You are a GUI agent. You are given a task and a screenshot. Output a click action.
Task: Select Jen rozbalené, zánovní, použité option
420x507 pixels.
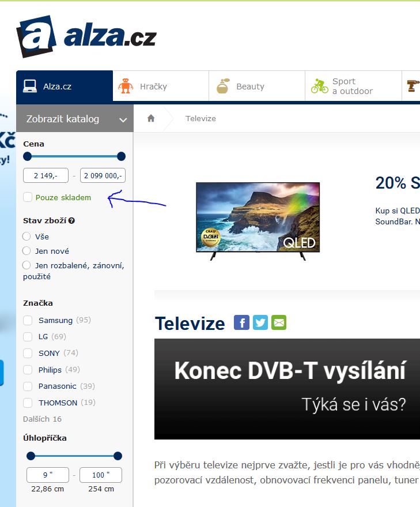(27, 265)
